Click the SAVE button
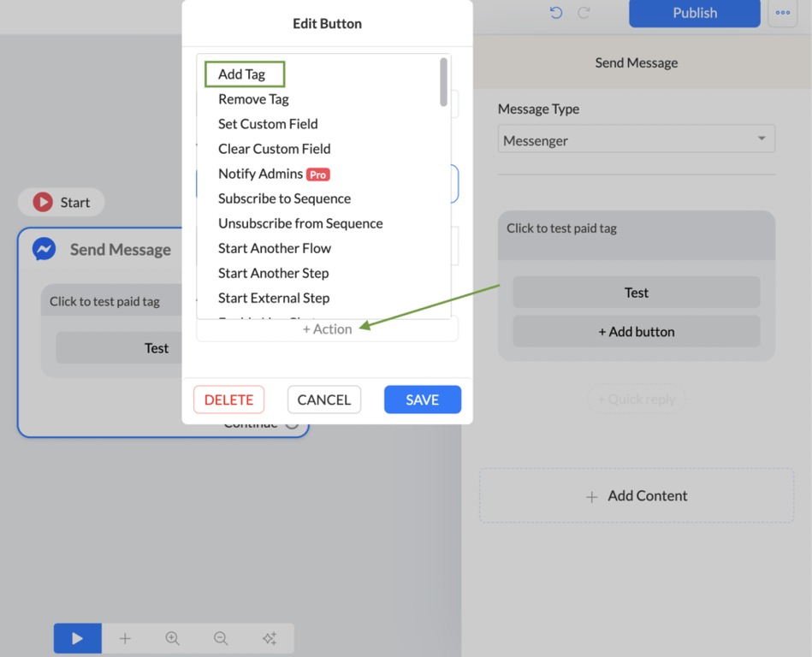 (423, 400)
